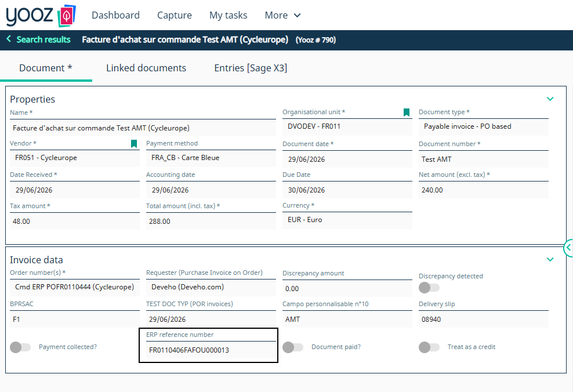Enable the Document paid switch
The height and width of the screenshot is (392, 573).
tap(293, 347)
